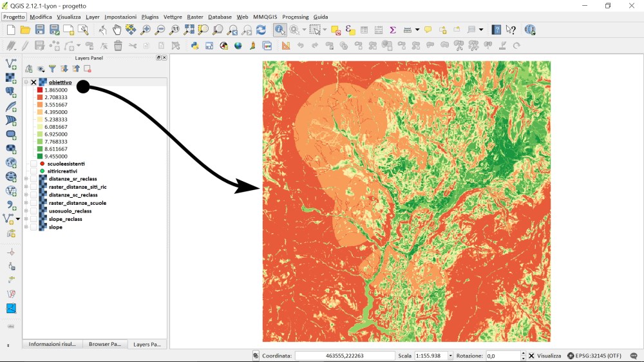This screenshot has width=644, height=362.
Task: Uncheck the obiettivo layer visibility box
Action: click(34, 82)
